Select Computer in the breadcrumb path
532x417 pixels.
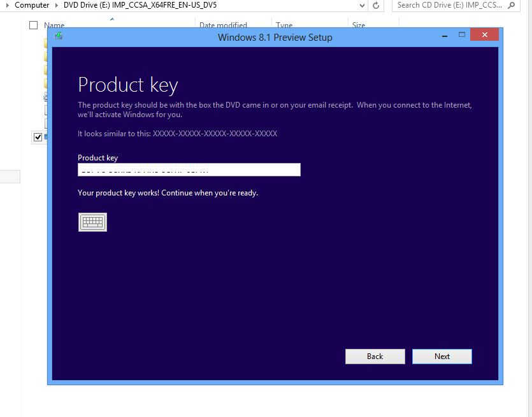[x=32, y=5]
